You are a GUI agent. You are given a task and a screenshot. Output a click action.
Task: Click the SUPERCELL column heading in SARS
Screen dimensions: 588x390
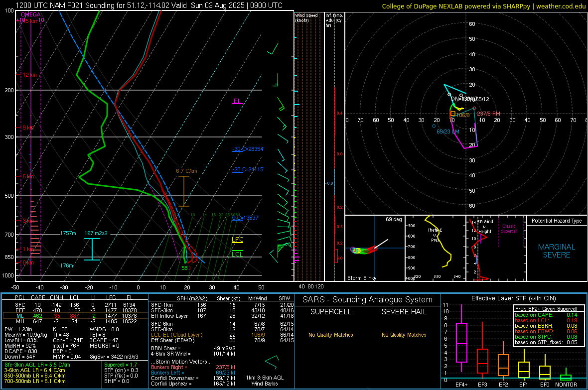[x=331, y=312]
